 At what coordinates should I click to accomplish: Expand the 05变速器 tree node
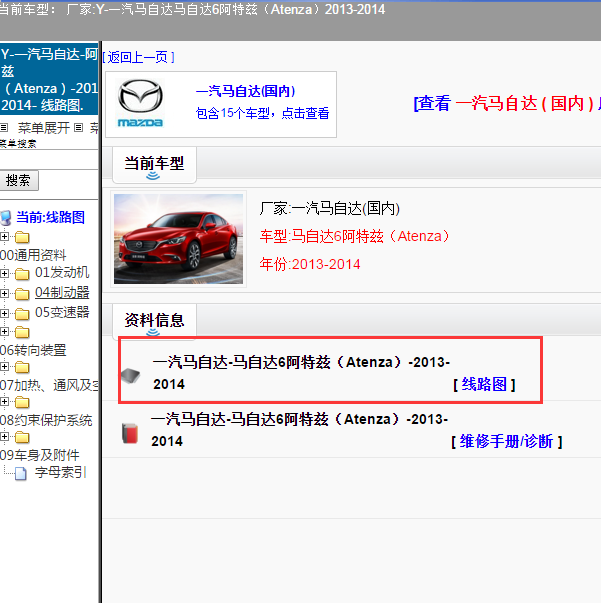pos(4,313)
